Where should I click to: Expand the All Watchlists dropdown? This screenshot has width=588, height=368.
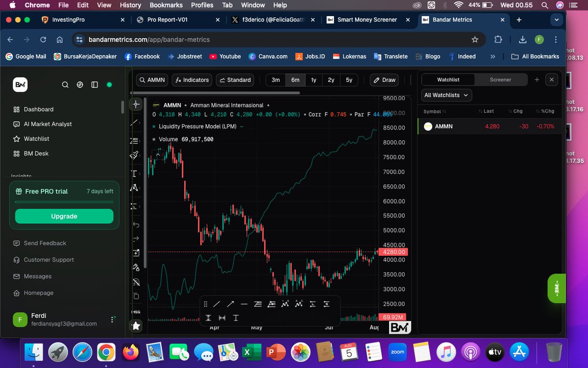point(446,95)
